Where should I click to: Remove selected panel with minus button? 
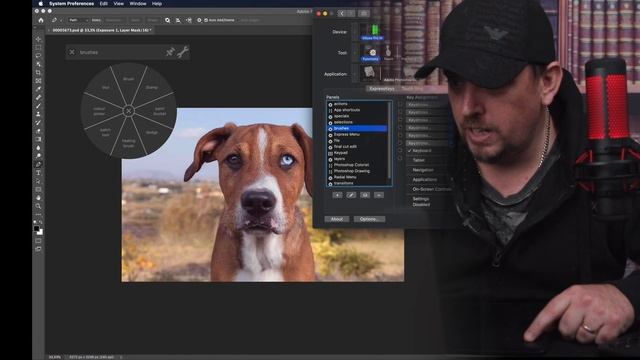379,195
